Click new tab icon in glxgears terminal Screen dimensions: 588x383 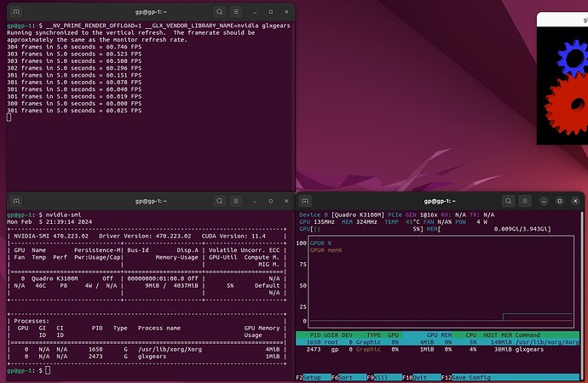[x=16, y=12]
